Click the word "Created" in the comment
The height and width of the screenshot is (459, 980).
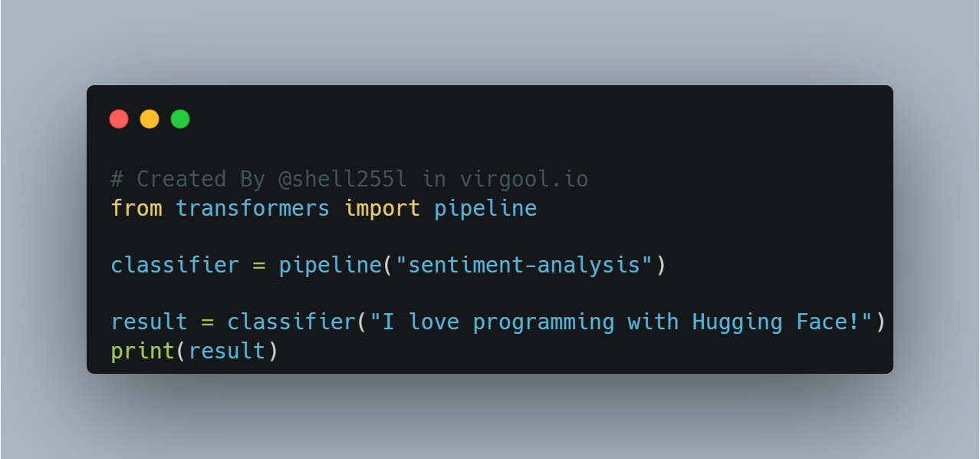[182, 180]
